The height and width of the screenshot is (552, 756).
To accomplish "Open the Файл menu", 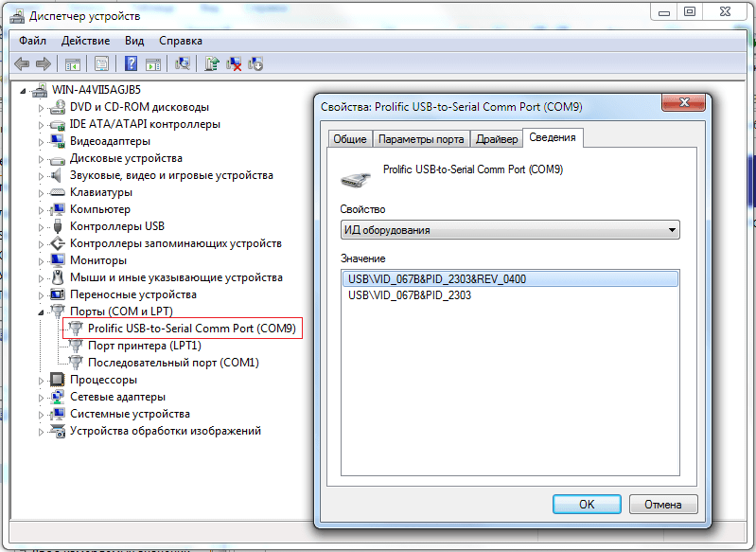I will click(x=32, y=41).
